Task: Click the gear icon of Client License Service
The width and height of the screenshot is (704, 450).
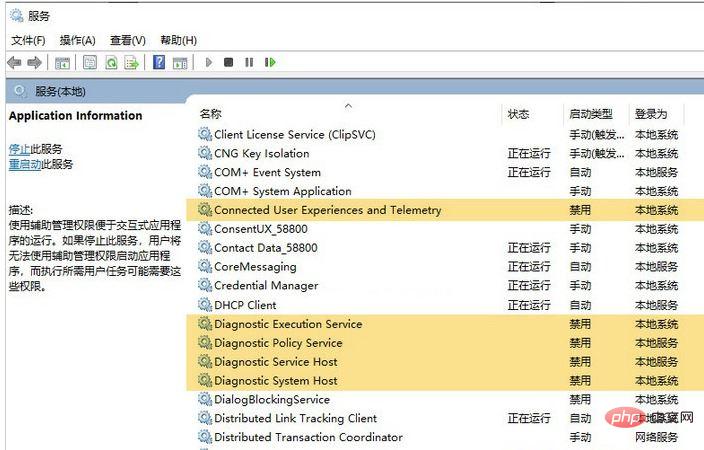Action: click(205, 134)
